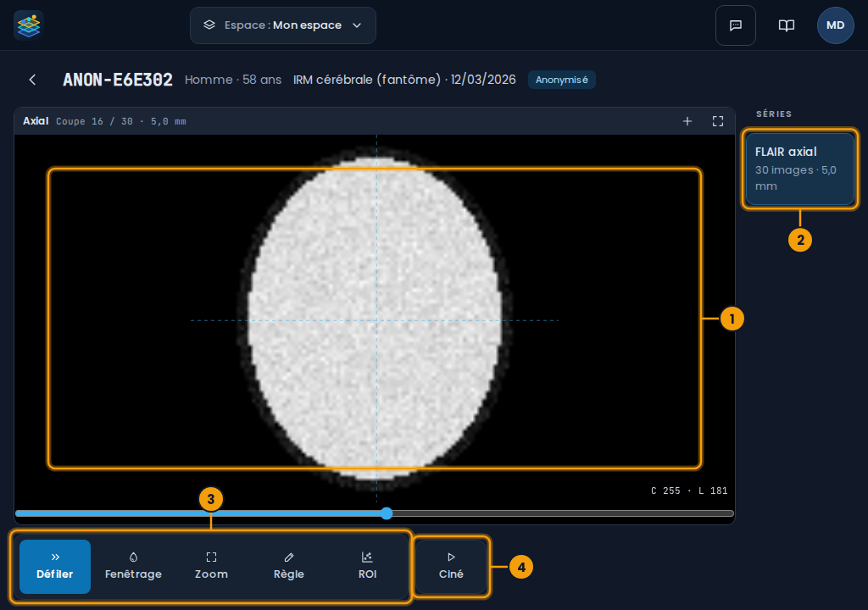The width and height of the screenshot is (868, 610).
Task: Click the Anonymisé badge
Action: pyautogui.click(x=561, y=80)
